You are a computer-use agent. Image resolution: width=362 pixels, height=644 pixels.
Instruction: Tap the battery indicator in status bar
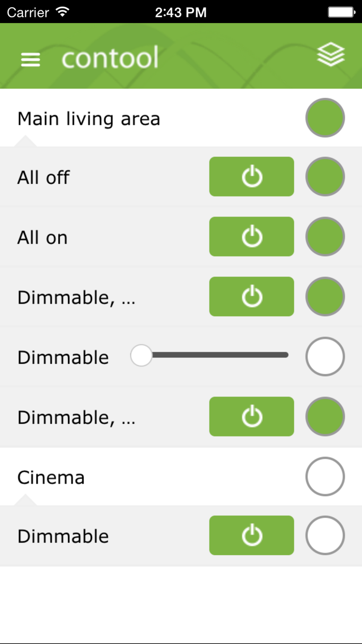click(x=341, y=12)
